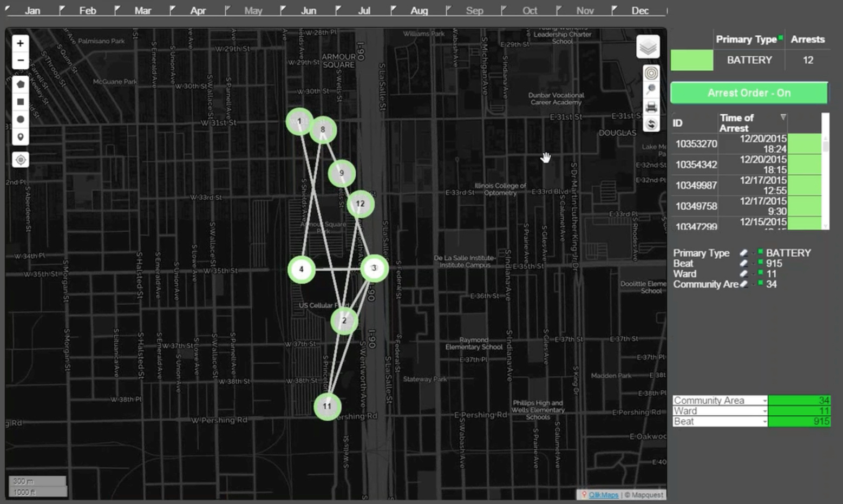Sort by Time of Arrest arrow
Image resolution: width=843 pixels, height=504 pixels.
click(x=783, y=117)
